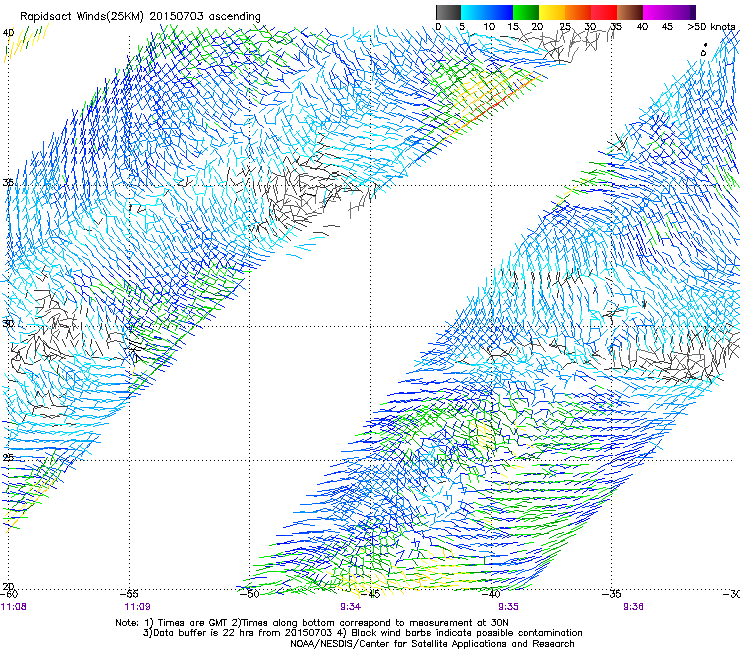
Task: Click the '-50' longitude label
Action: coord(250,594)
